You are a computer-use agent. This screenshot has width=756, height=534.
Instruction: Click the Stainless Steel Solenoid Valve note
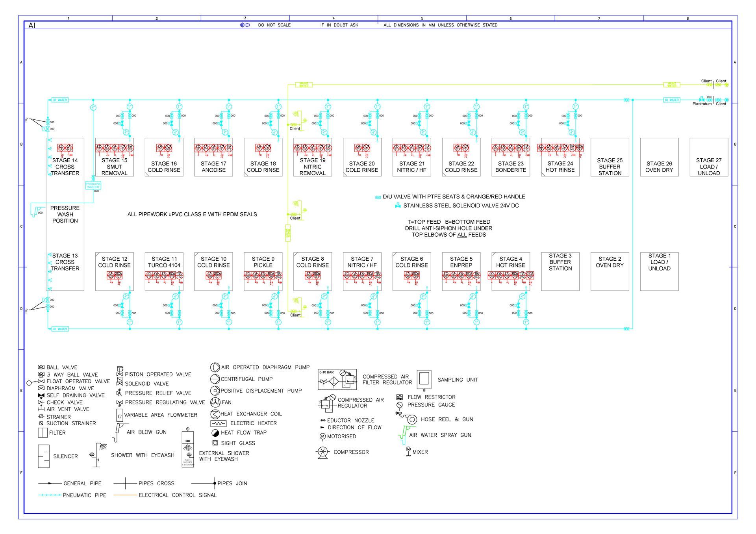coord(460,206)
